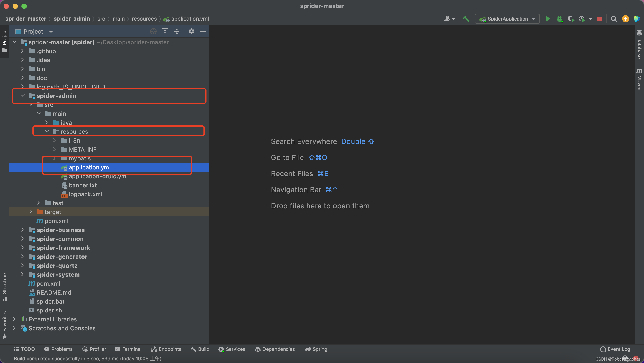Click the Run SpiderApplication button
The height and width of the screenshot is (363, 644).
(547, 19)
